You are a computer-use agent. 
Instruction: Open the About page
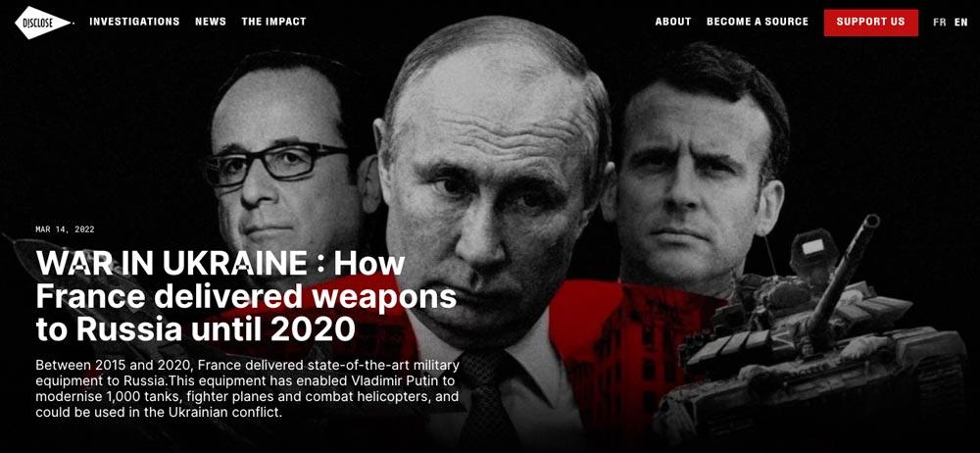(x=673, y=22)
